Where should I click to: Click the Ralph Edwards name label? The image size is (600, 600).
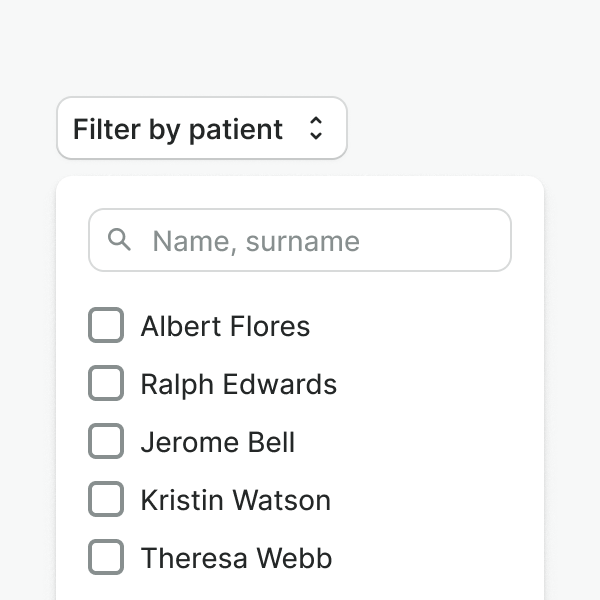pyautogui.click(x=238, y=384)
